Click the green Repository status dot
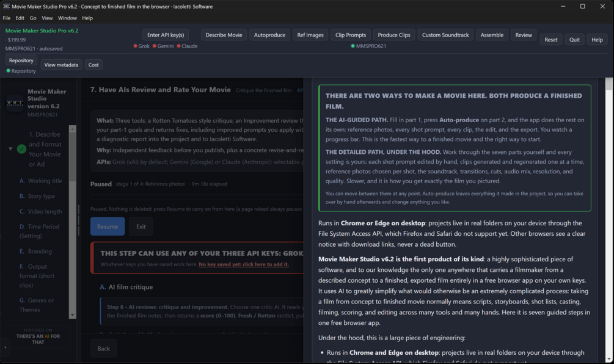The height and width of the screenshot is (364, 614). 8,71
